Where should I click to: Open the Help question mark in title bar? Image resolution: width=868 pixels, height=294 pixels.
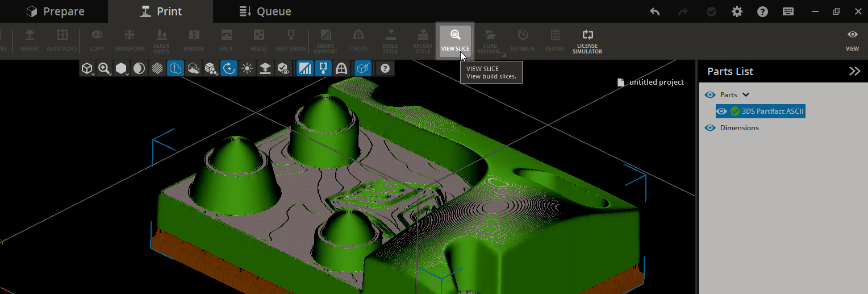click(763, 11)
